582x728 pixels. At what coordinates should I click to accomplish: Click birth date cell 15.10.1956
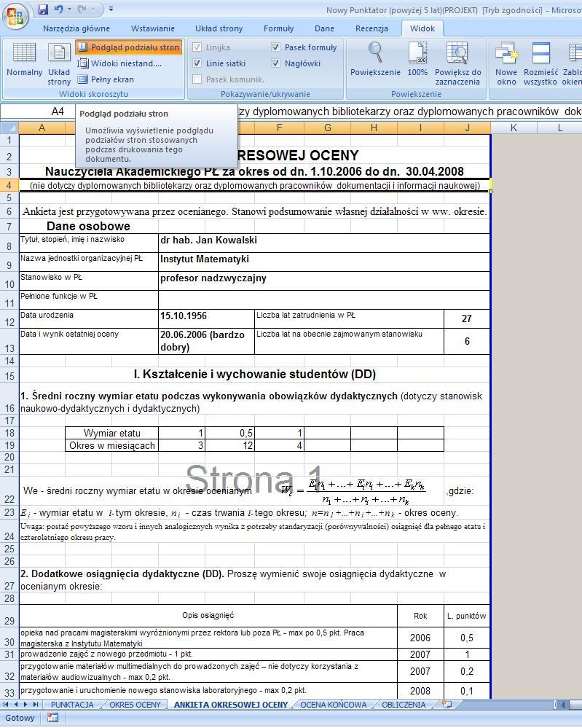(207, 319)
